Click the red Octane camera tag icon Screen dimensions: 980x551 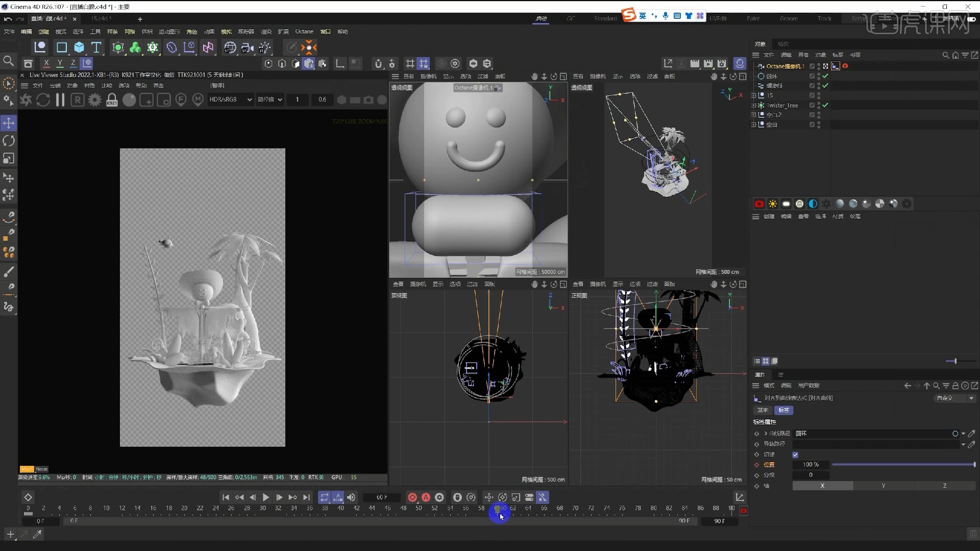pos(845,66)
